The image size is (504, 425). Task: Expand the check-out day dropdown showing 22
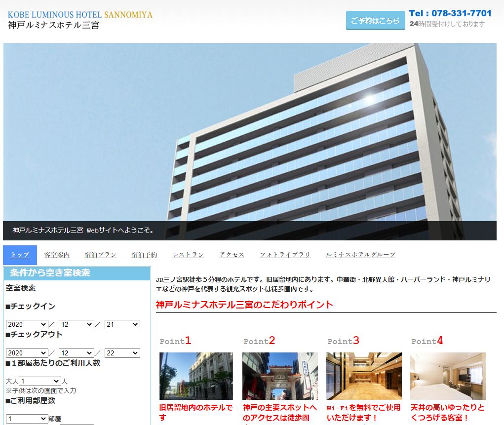click(122, 353)
